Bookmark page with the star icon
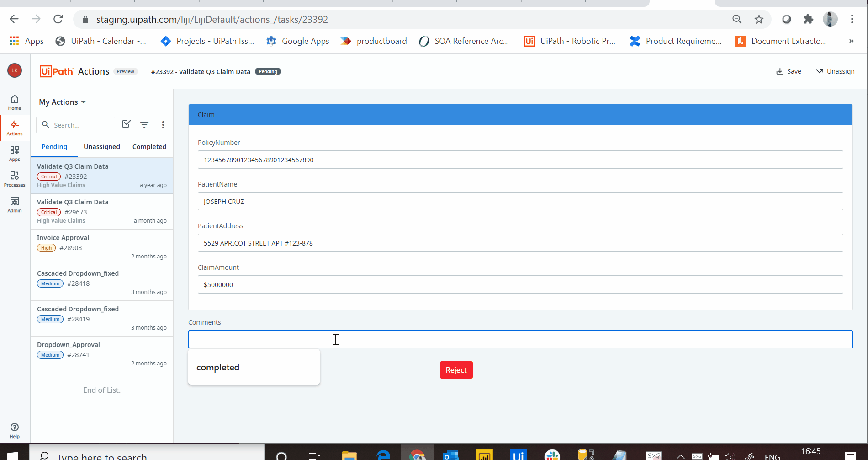The width and height of the screenshot is (868, 460). click(759, 19)
